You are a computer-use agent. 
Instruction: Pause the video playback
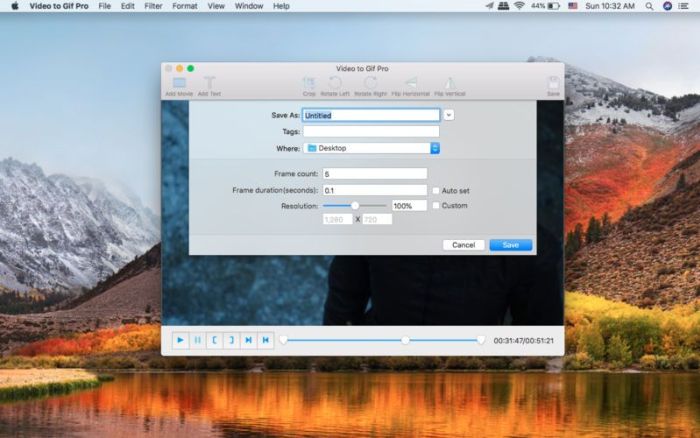(197, 340)
